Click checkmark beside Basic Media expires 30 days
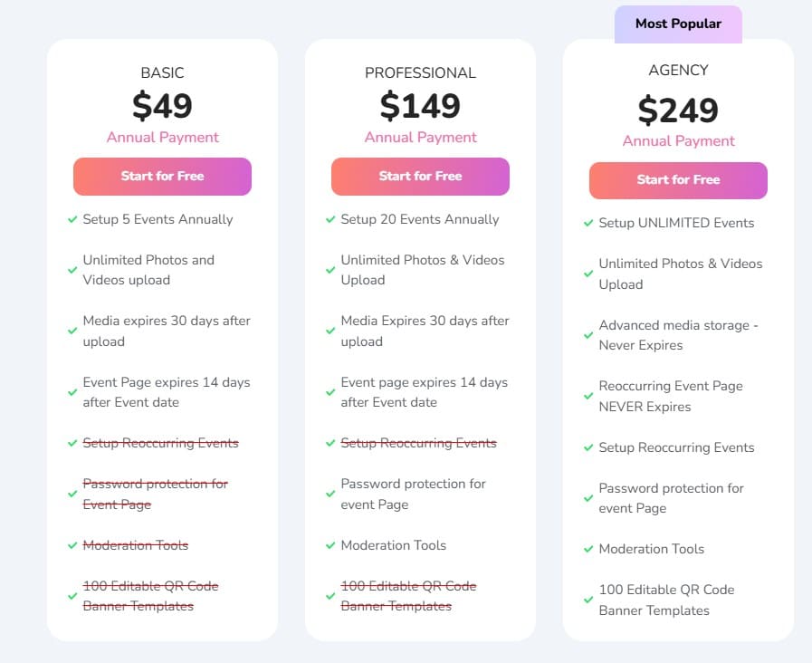 [72, 331]
